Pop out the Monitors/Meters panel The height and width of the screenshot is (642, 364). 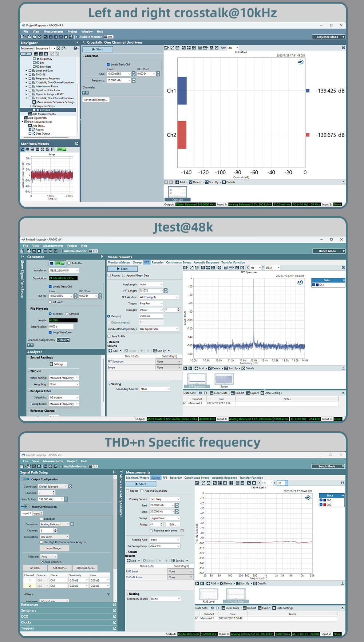pos(77,144)
